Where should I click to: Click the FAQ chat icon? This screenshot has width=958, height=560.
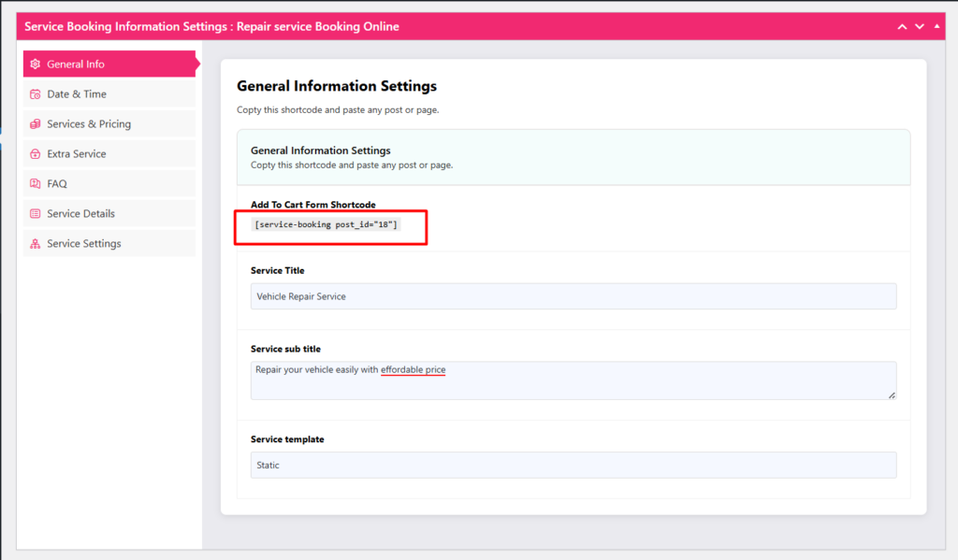pos(36,184)
